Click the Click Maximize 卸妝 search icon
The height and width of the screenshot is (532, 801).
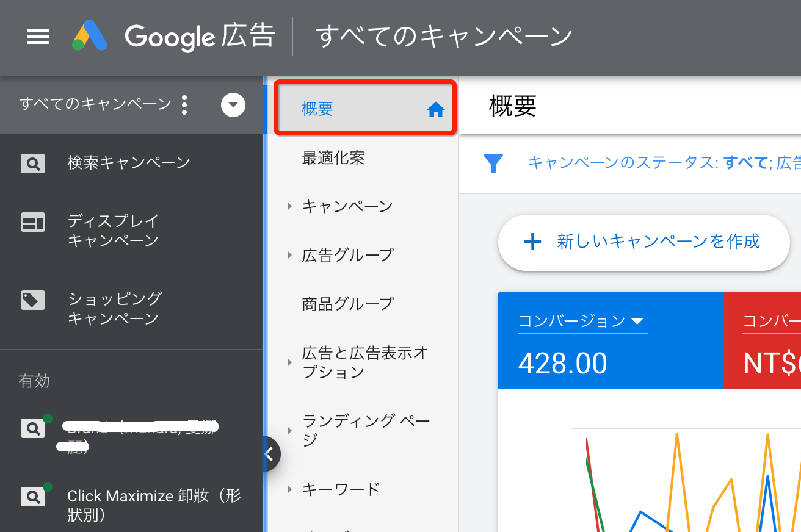33,496
